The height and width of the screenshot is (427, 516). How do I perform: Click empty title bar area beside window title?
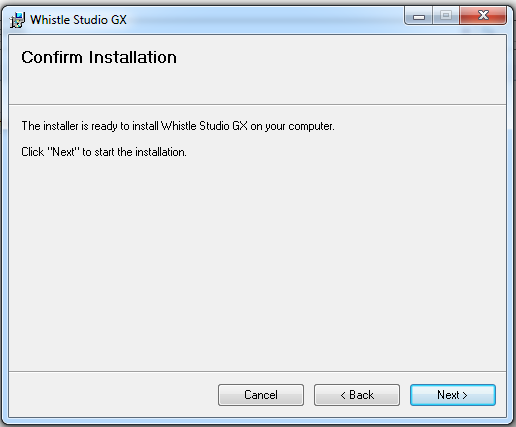(x=263, y=20)
